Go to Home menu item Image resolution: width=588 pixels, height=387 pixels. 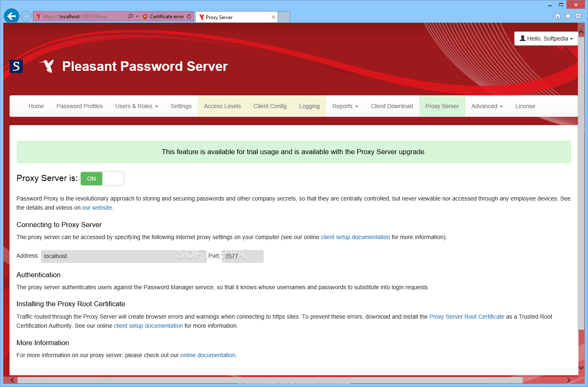pos(36,106)
